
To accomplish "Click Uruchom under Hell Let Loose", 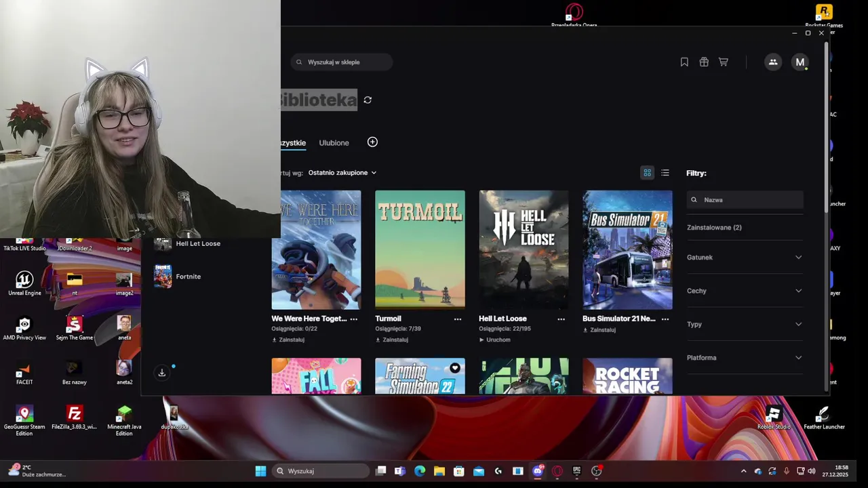I will tap(495, 340).
